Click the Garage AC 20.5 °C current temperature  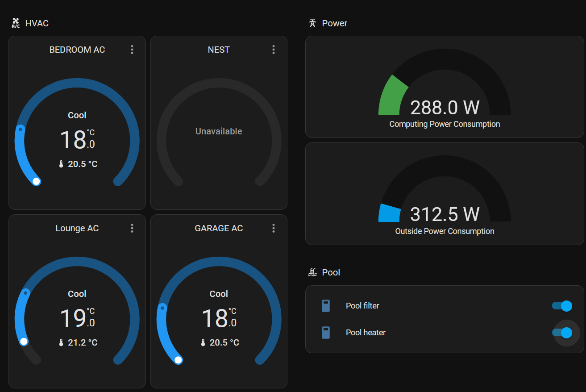pyautogui.click(x=224, y=342)
